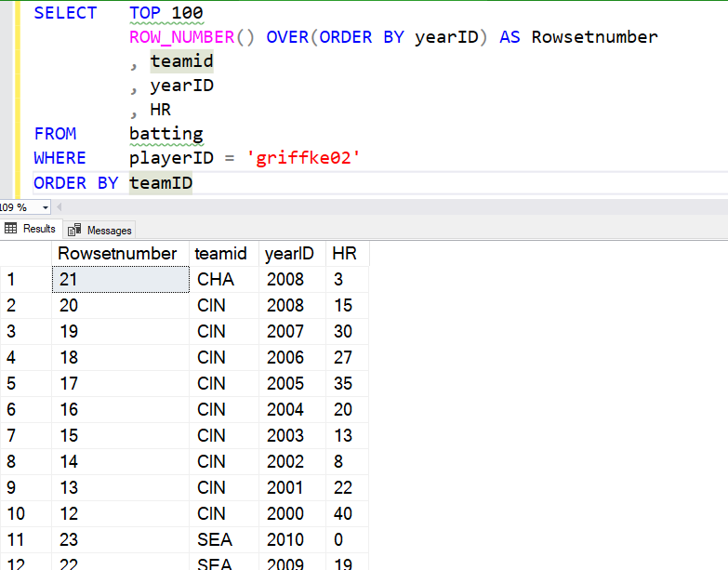Select the CHA teamid cell
The image size is (728, 570).
coord(216,279)
